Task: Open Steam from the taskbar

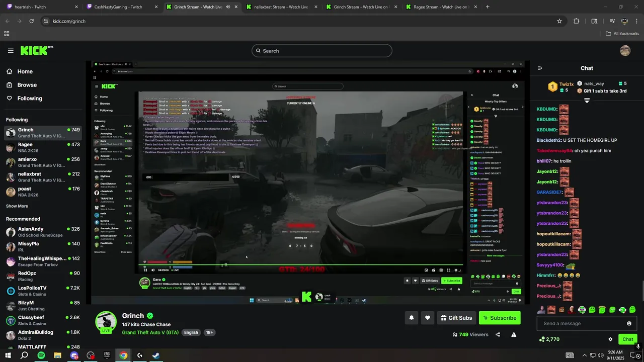Action: tap(156, 355)
